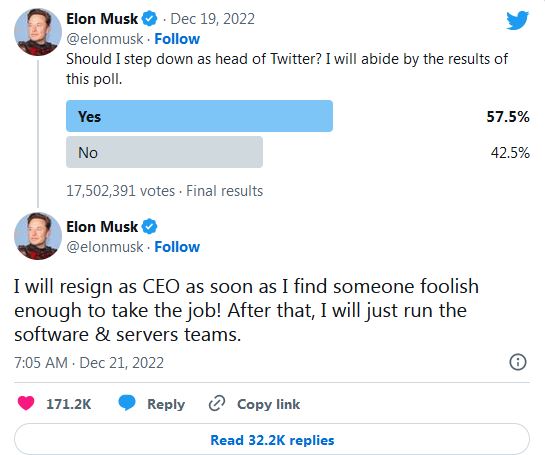The width and height of the screenshot is (545, 455).
Task: Click the 171.2K likes count
Action: (69, 404)
